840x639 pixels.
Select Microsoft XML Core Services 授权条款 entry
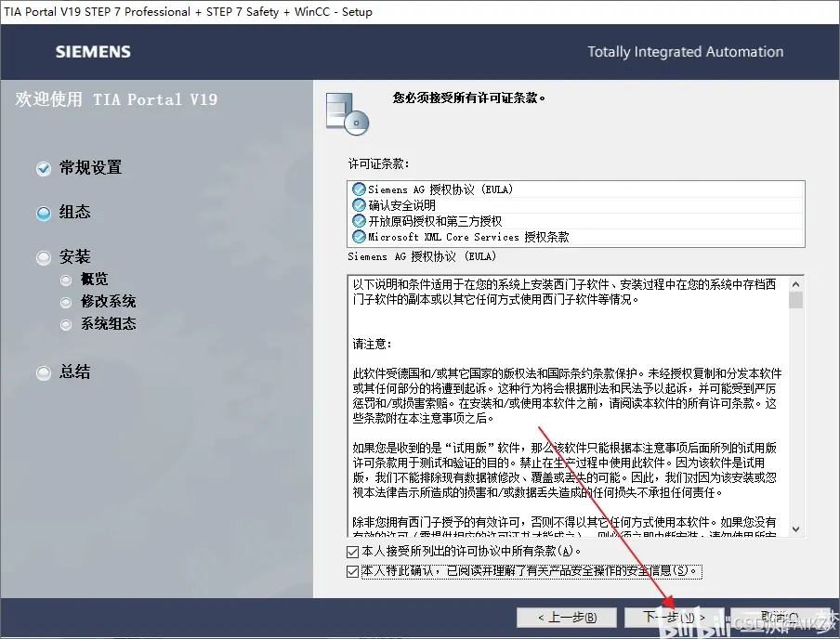tap(576, 236)
